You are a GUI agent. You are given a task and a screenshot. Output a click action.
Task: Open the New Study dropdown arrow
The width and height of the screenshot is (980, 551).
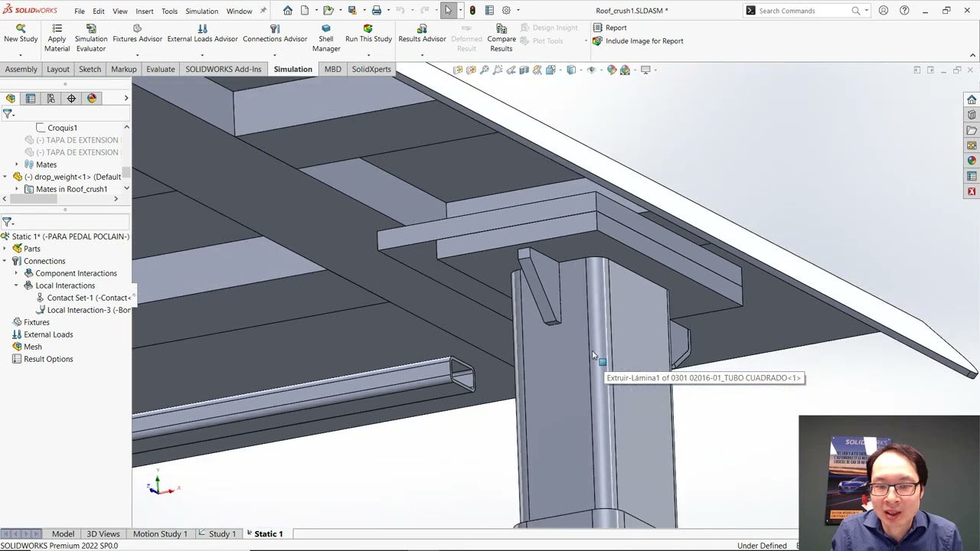click(x=21, y=55)
